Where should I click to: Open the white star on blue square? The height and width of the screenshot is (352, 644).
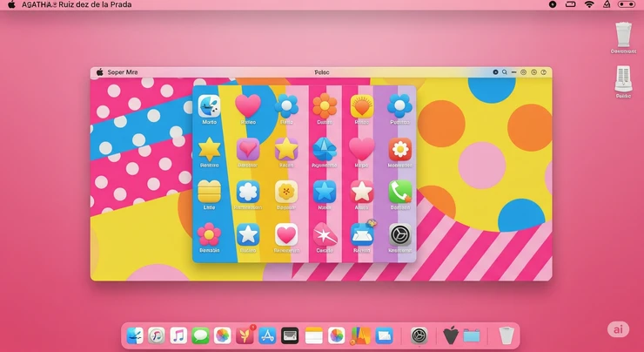click(x=248, y=234)
